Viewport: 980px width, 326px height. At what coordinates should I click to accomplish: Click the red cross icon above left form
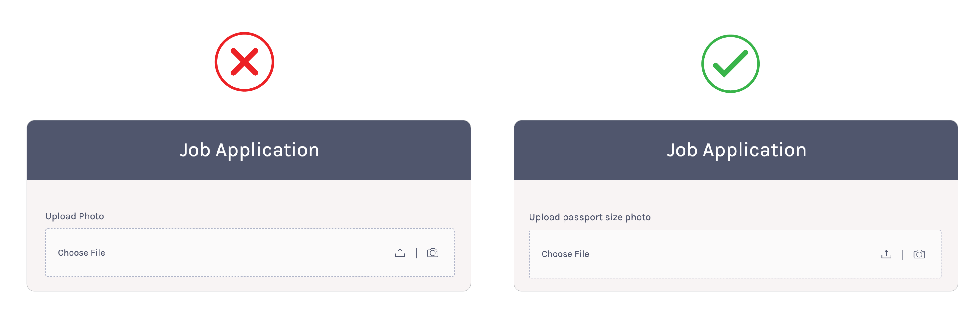pos(244,62)
